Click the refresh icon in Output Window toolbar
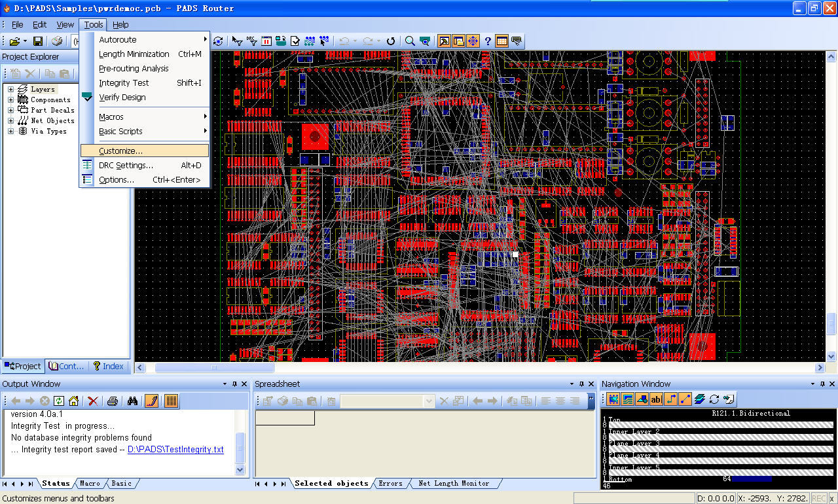The height and width of the screenshot is (504, 838). click(59, 401)
